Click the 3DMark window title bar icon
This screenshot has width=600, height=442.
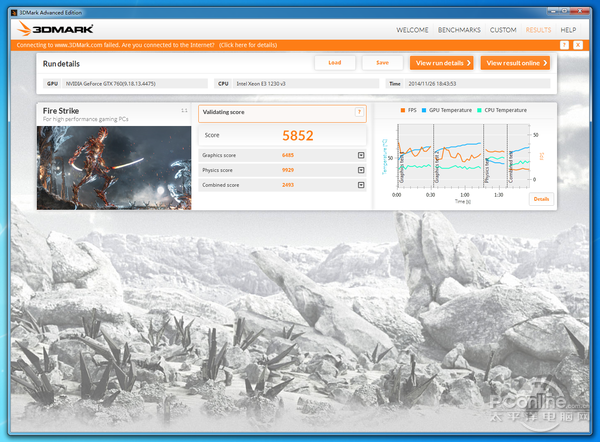(x=14, y=13)
